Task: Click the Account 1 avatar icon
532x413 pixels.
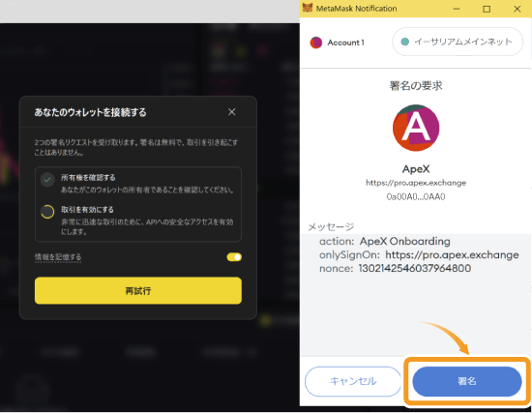Action: (x=316, y=43)
